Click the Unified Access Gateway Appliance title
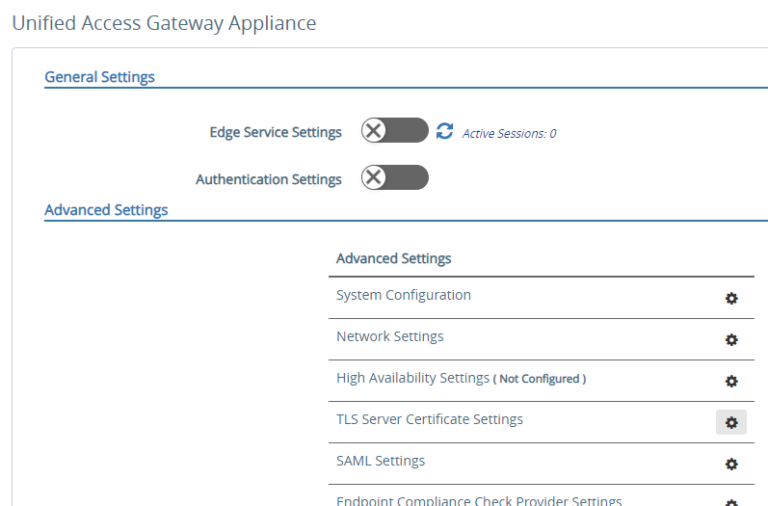The image size is (768, 506). coord(164,23)
